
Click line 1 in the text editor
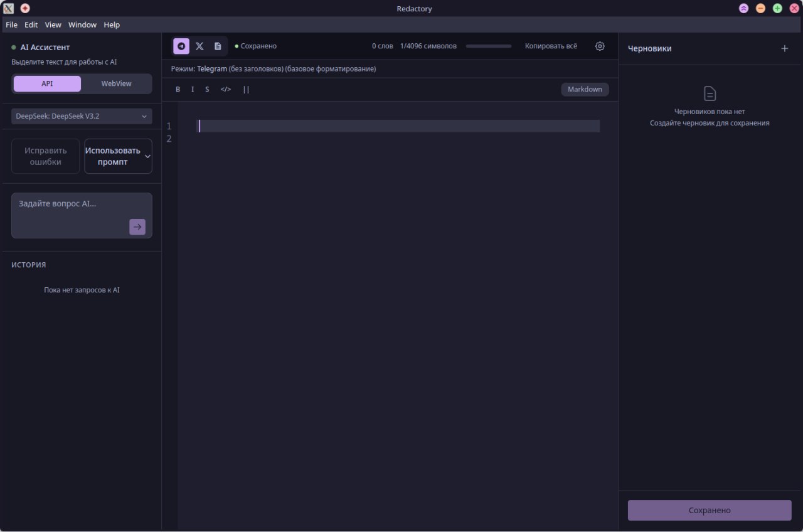pyautogui.click(x=398, y=126)
